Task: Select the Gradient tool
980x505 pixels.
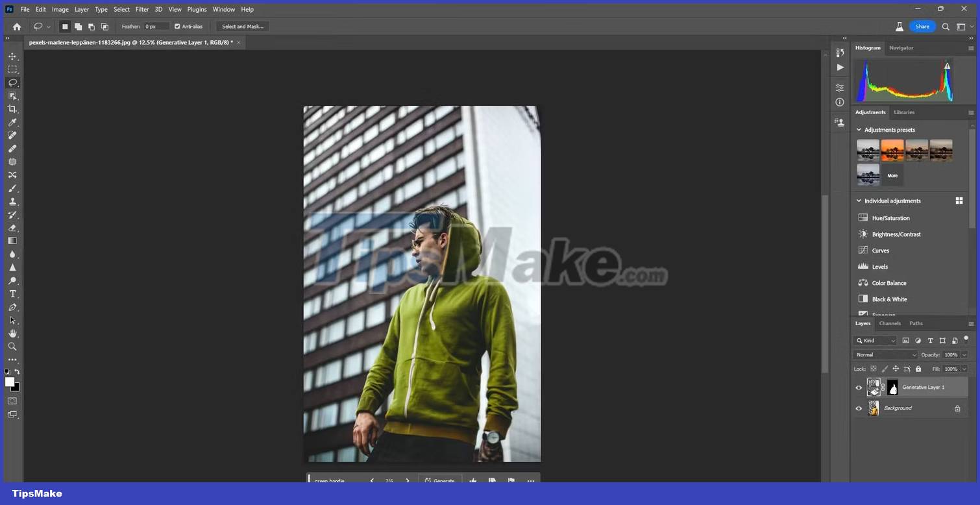Action: pyautogui.click(x=12, y=241)
